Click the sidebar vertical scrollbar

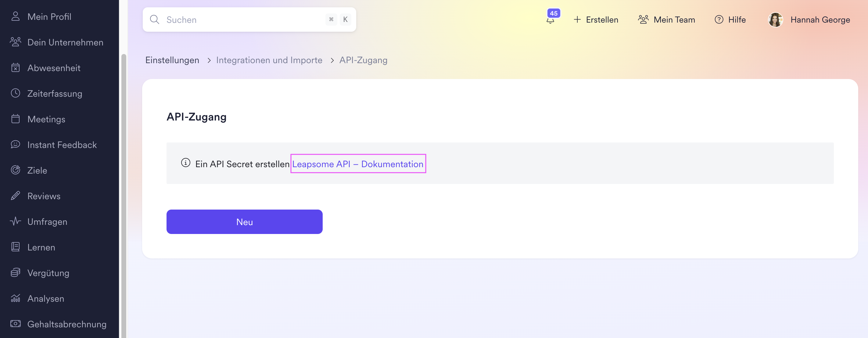pos(124,196)
